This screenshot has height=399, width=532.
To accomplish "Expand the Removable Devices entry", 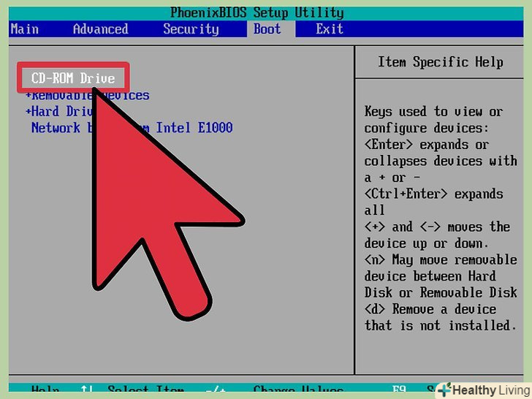I will [x=88, y=95].
